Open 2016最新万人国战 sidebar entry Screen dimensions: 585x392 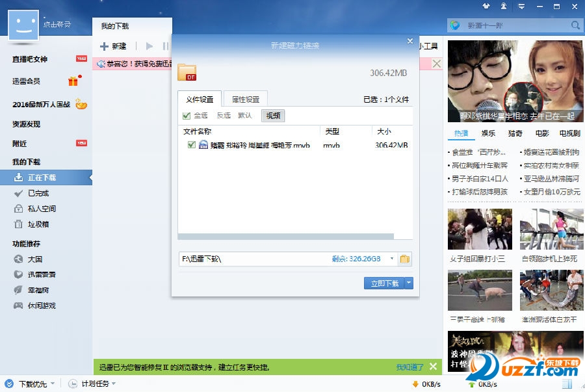coord(41,105)
